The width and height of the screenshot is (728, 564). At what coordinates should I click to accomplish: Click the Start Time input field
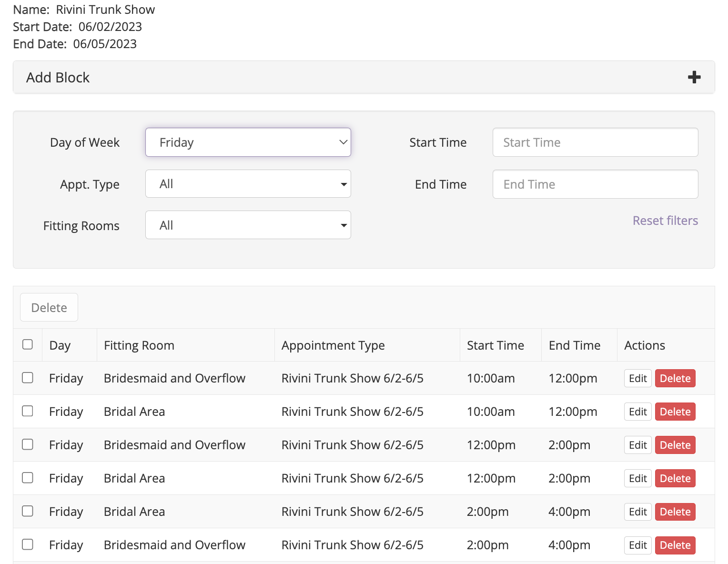coord(595,142)
